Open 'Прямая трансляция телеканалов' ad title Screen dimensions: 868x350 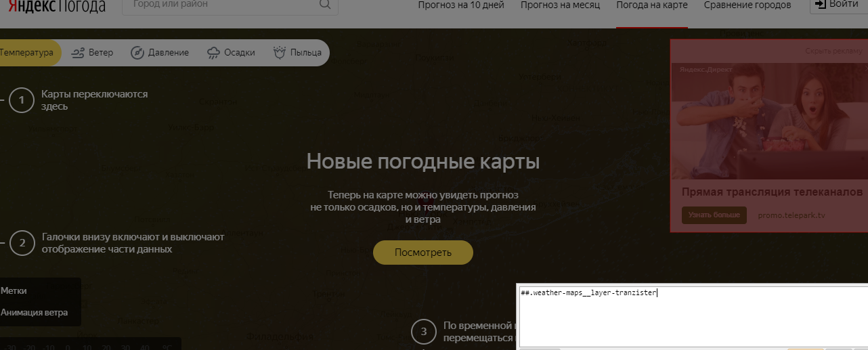772,192
